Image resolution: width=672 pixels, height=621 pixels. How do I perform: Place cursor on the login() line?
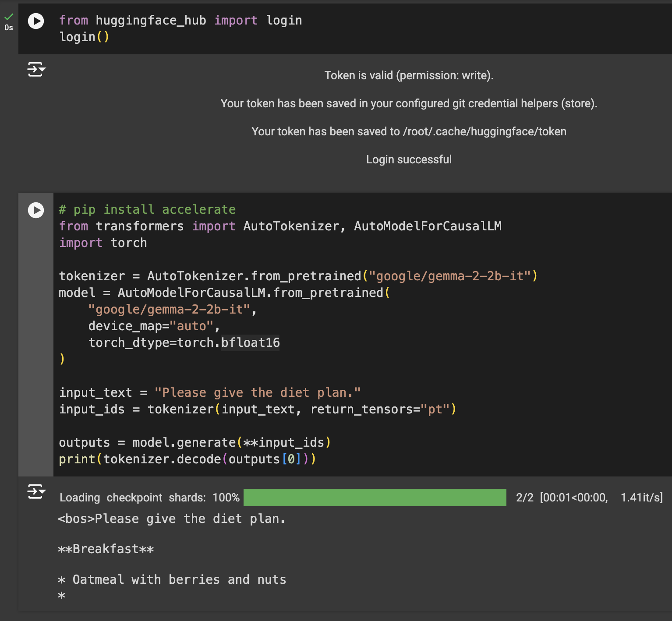(x=84, y=37)
